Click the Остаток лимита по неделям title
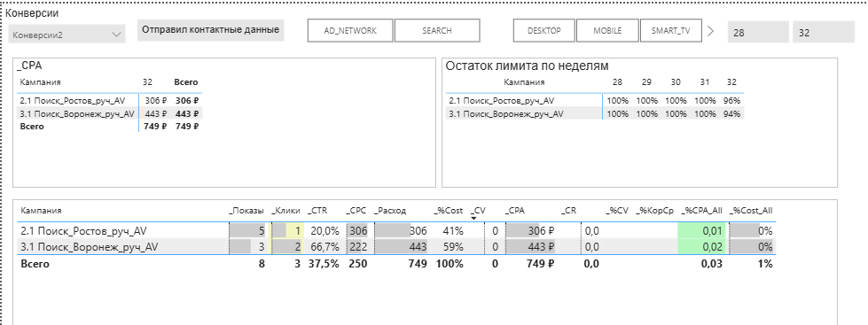Image resolution: width=868 pixels, height=325 pixels. coord(527,66)
